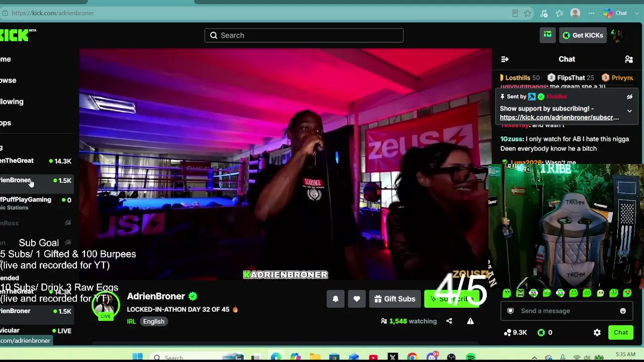The height and width of the screenshot is (362, 644).
Task: Open the emoji picker in the message box
Action: coord(623,311)
